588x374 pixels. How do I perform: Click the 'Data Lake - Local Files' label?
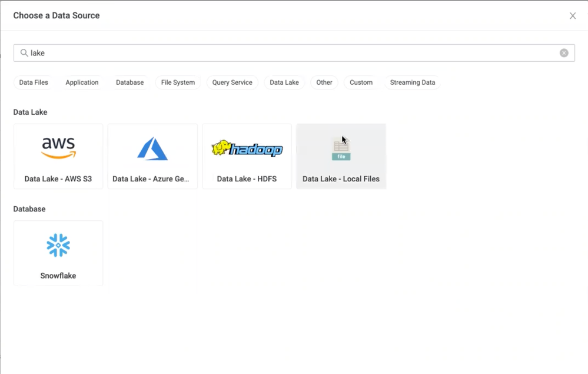[x=341, y=179]
